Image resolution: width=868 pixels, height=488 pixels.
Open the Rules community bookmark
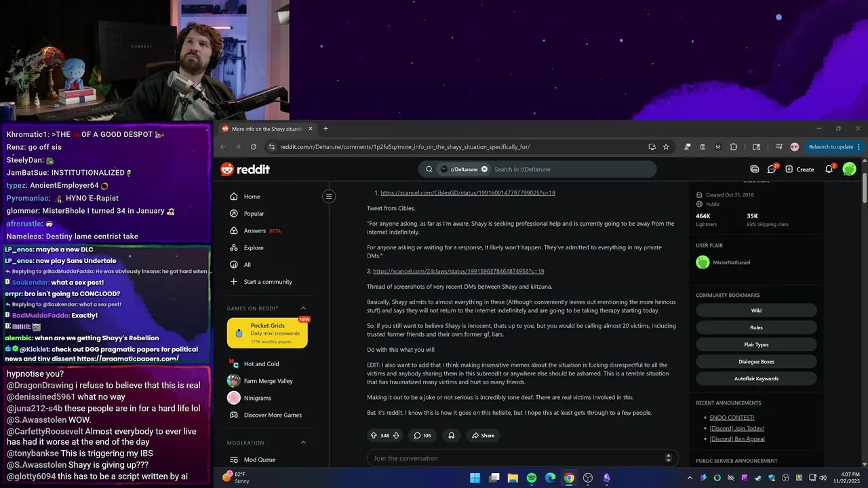pyautogui.click(x=756, y=327)
